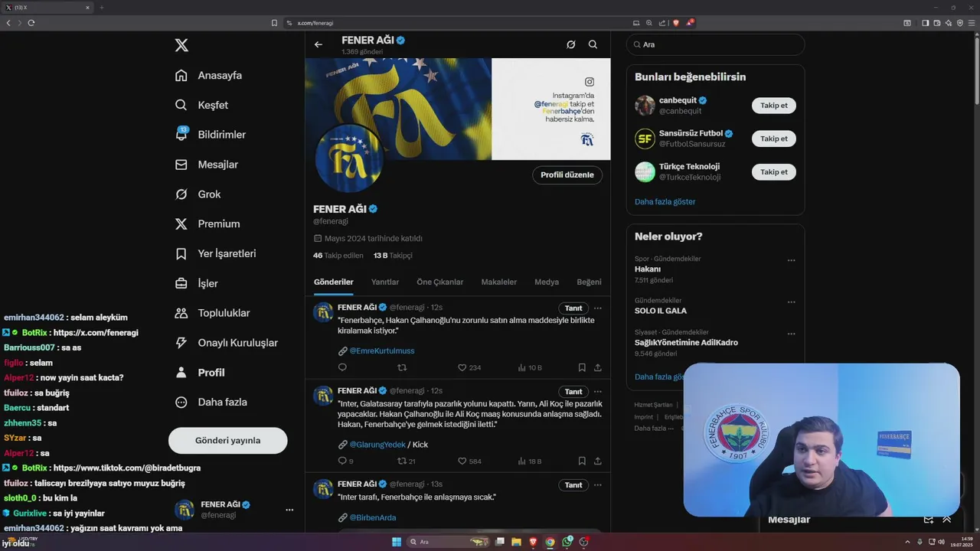Viewport: 980px width, 551px height.
Task: Share the Inter, Galatasaray post
Action: pos(598,461)
